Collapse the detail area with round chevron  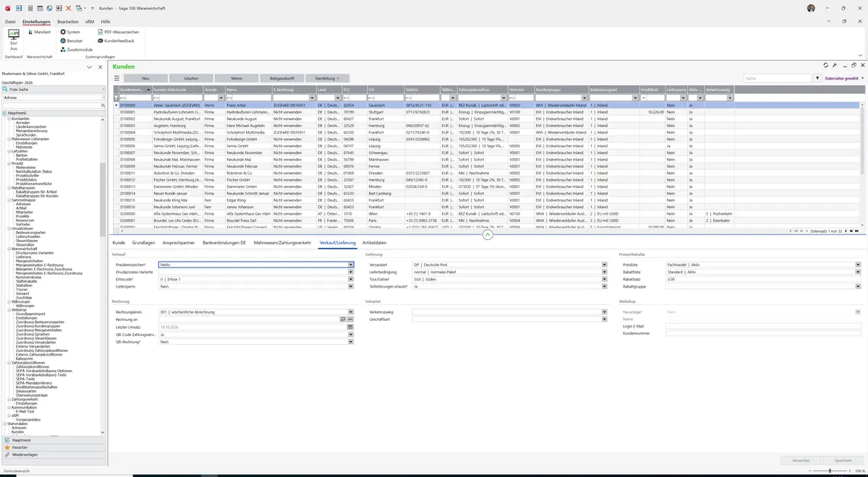[x=488, y=234]
